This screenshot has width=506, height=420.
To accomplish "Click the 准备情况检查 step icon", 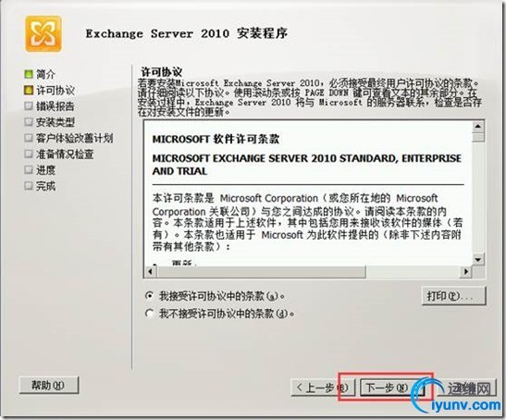I will 29,154.
